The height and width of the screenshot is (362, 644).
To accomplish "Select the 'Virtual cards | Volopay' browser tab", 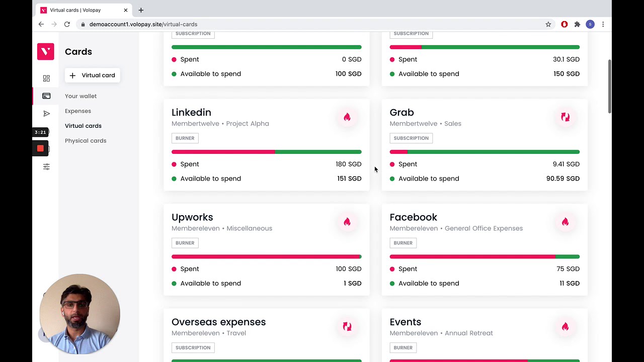I will click(83, 10).
